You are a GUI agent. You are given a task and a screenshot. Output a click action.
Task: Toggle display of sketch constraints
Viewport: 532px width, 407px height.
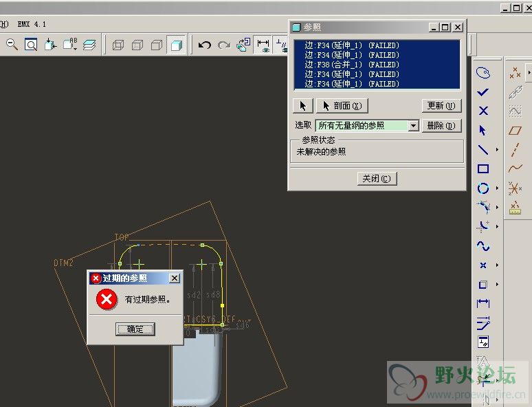[281, 45]
